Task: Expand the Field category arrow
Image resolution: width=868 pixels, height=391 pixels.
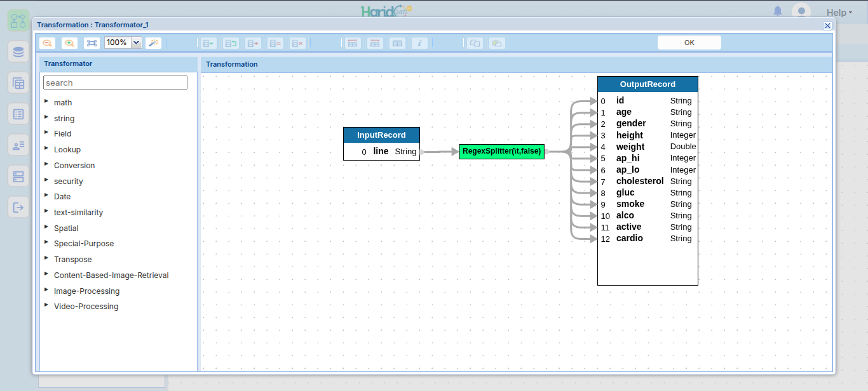Action: point(46,133)
